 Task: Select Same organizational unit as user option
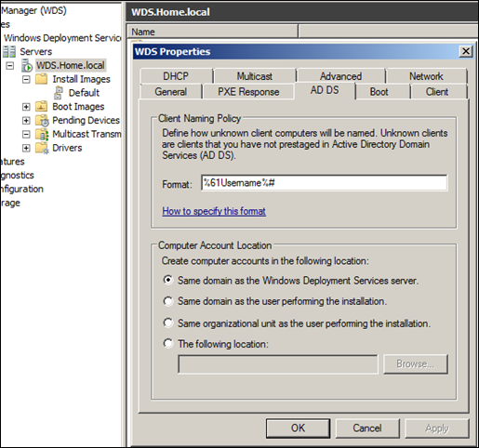(x=168, y=323)
